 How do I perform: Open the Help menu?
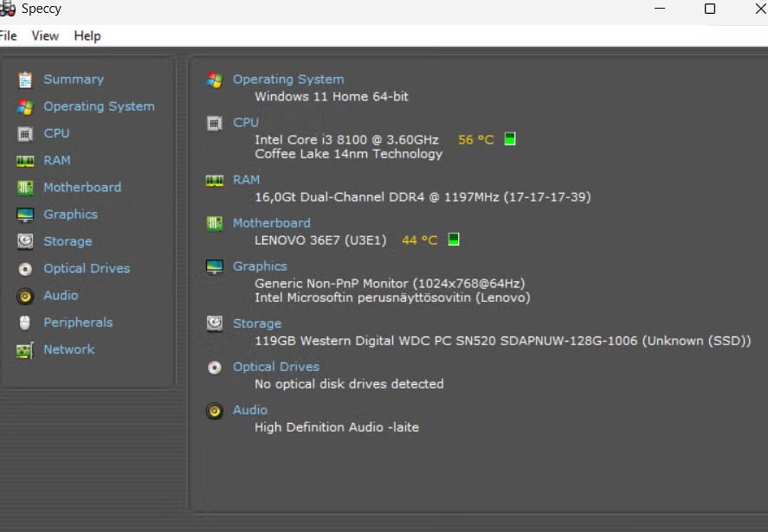point(87,35)
